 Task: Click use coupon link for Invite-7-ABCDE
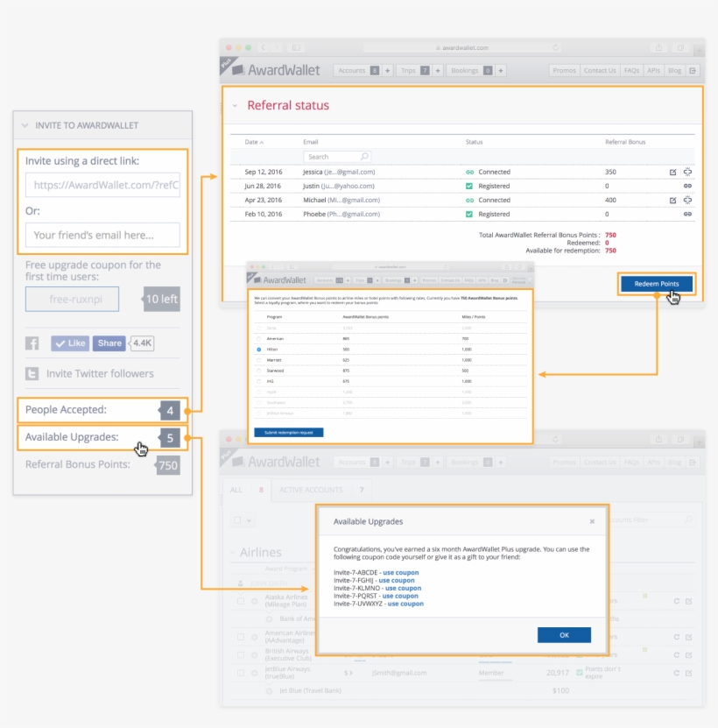point(400,572)
